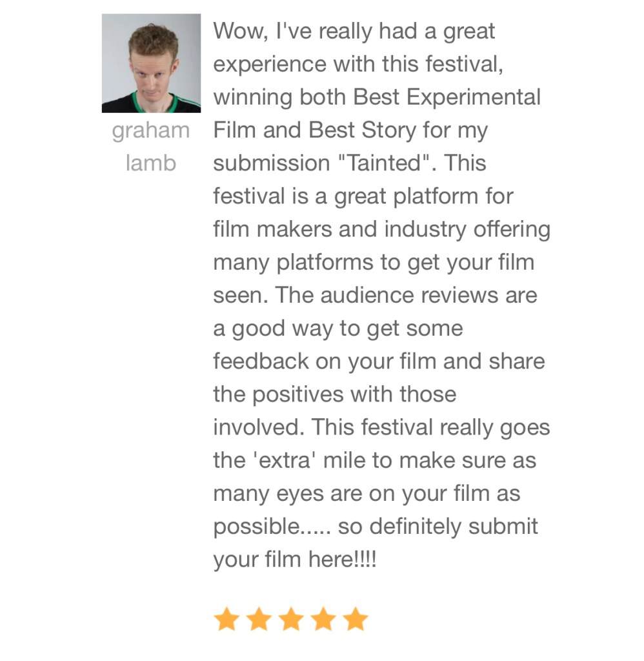The image size is (644, 661).
Task: Click the first rating star
Action: click(x=226, y=620)
